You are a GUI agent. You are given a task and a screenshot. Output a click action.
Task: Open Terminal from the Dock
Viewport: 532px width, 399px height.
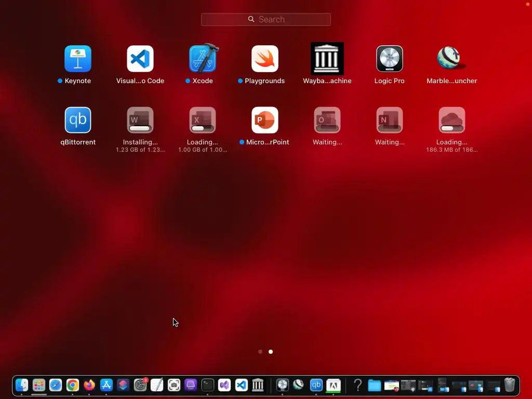[208, 385]
